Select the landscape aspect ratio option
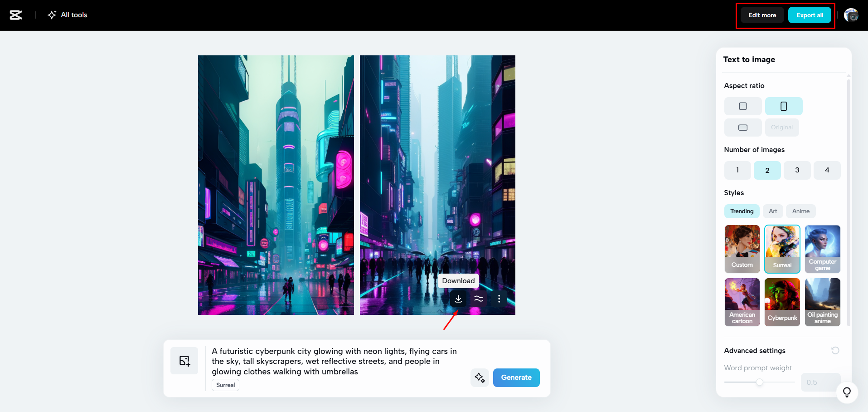 (742, 128)
